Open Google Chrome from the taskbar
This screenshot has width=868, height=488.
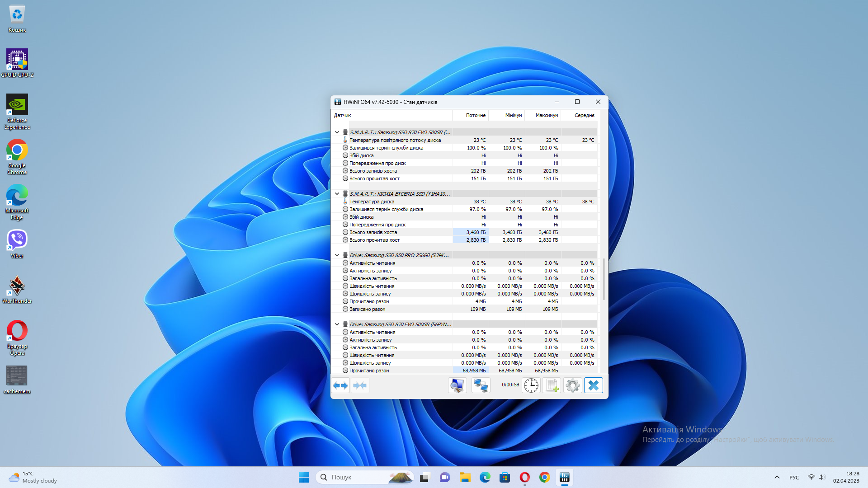[x=544, y=477]
